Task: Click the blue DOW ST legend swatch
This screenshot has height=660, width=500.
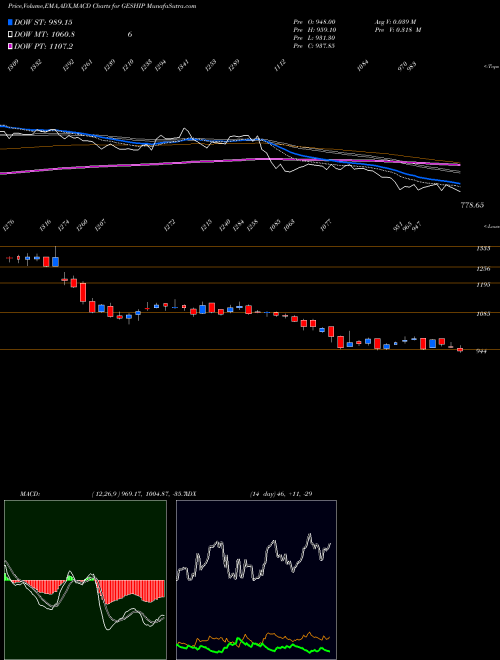Action: pos(11,23)
